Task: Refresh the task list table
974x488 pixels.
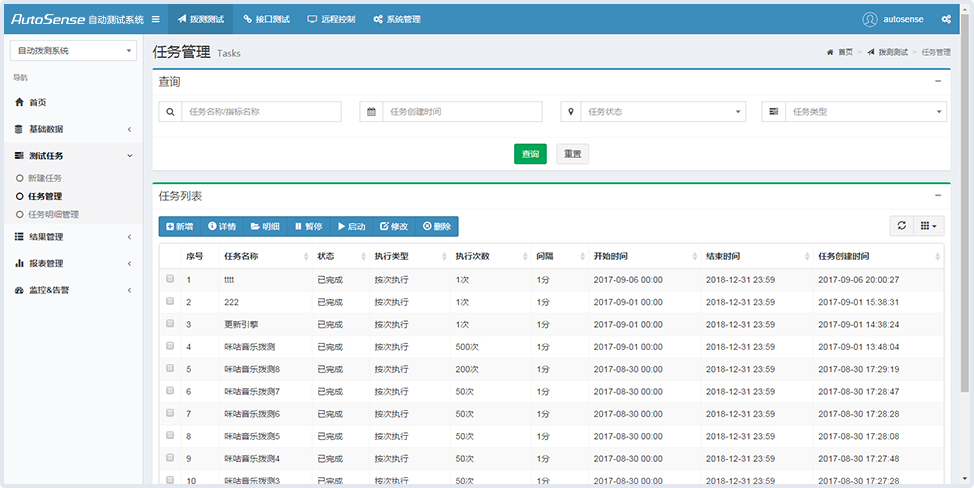Action: [901, 226]
